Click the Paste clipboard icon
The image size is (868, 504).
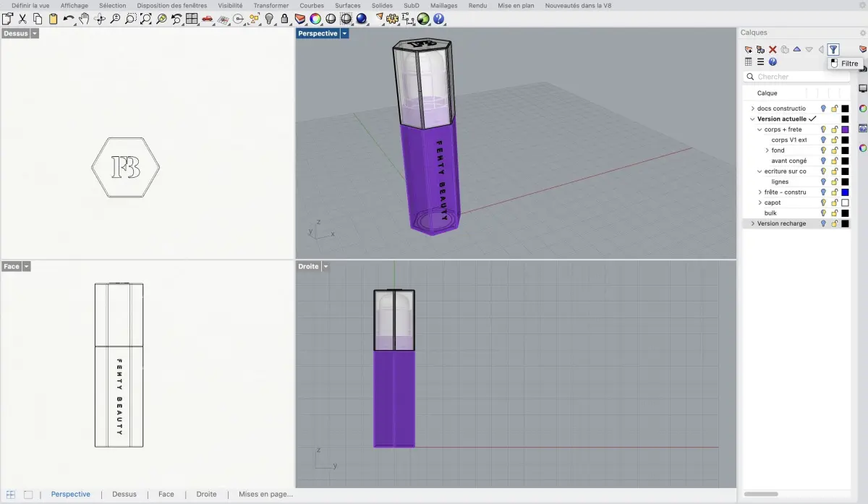click(x=53, y=19)
